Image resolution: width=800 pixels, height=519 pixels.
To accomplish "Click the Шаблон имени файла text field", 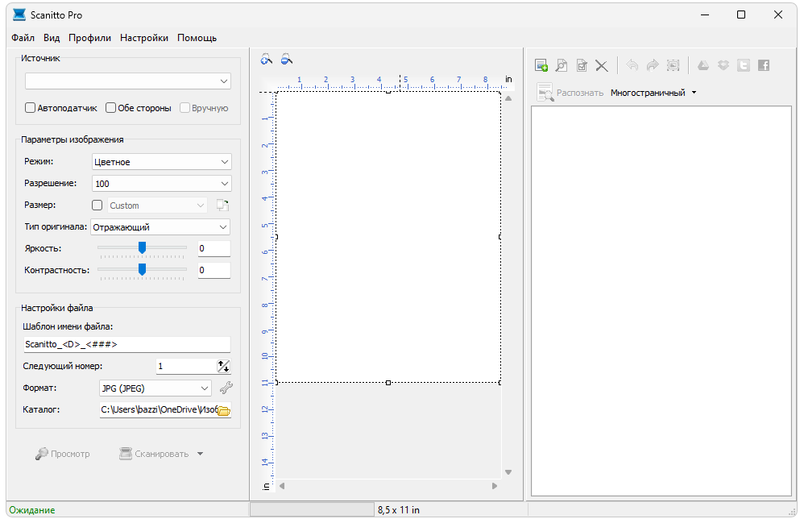I will click(126, 344).
